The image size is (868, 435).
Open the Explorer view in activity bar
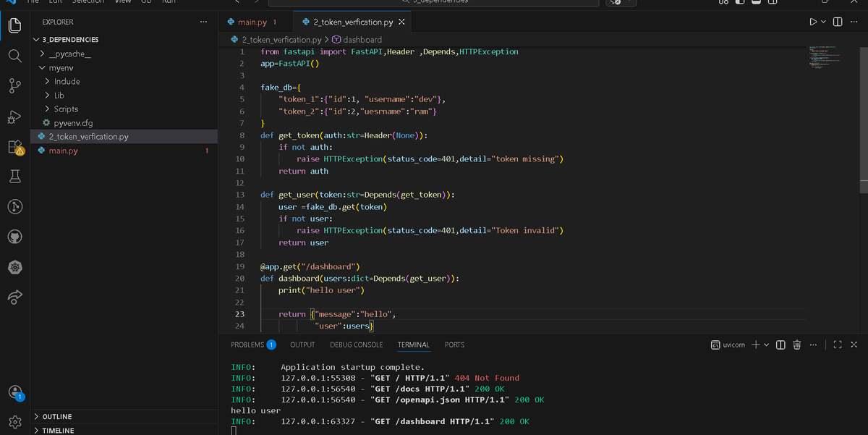click(14, 26)
